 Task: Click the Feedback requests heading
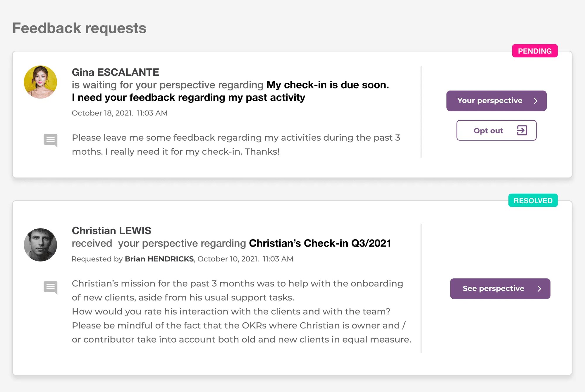point(79,28)
